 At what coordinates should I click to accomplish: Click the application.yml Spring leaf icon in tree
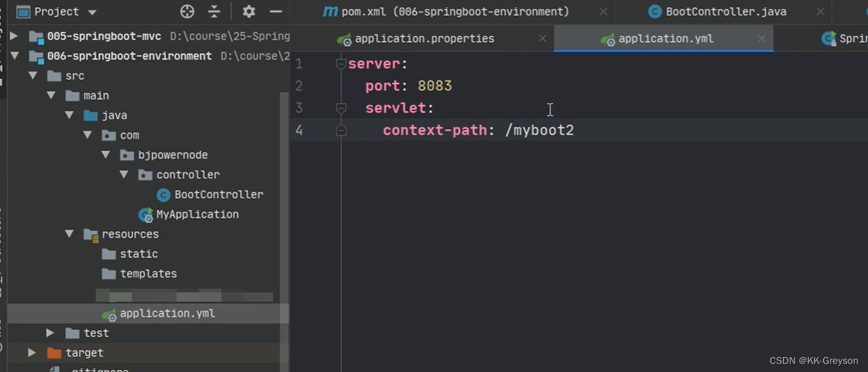(x=109, y=314)
